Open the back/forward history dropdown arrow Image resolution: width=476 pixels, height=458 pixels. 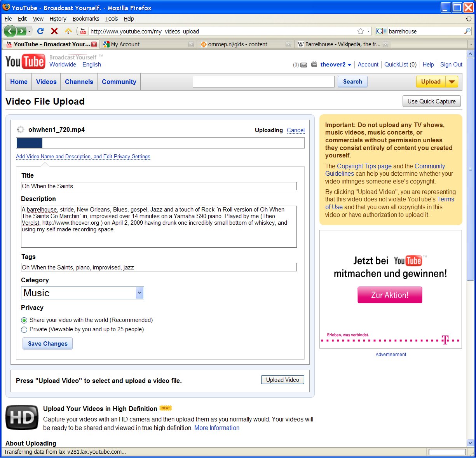(29, 31)
